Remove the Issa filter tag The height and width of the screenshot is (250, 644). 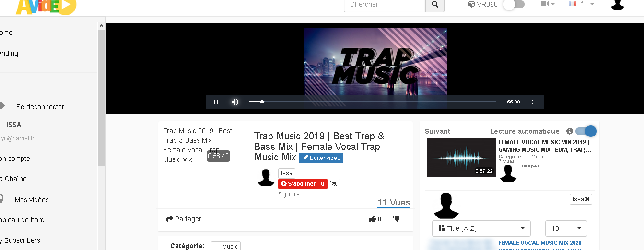tap(587, 199)
